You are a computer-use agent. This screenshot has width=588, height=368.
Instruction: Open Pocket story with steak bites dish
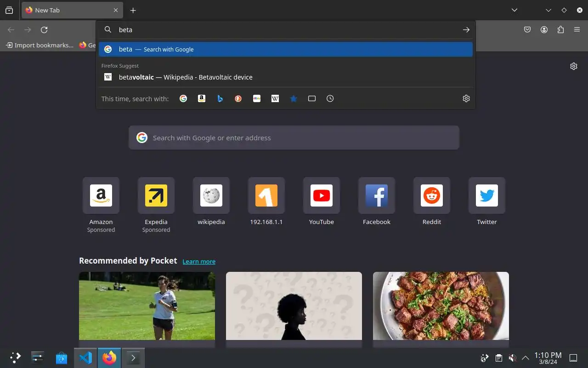pyautogui.click(x=441, y=306)
